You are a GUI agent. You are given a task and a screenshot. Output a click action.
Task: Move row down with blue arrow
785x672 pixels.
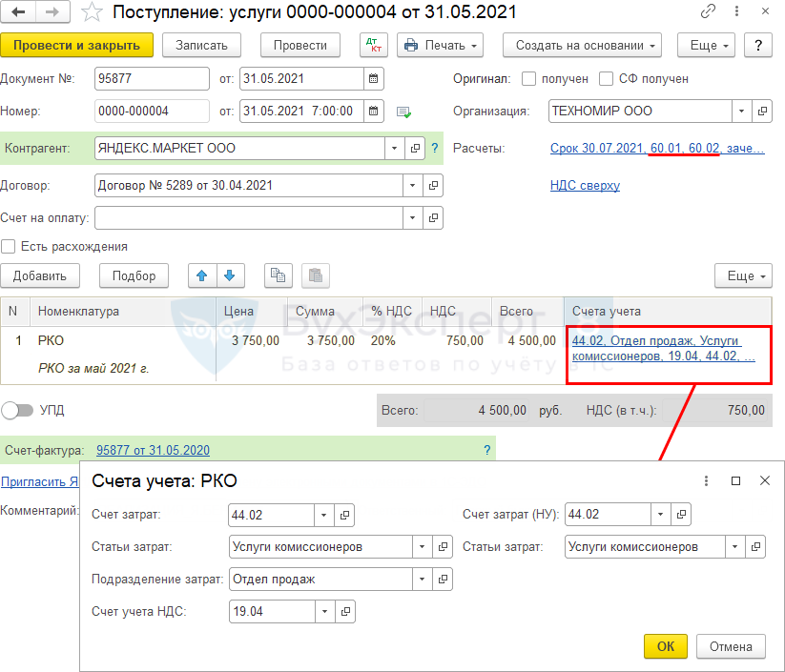click(229, 275)
